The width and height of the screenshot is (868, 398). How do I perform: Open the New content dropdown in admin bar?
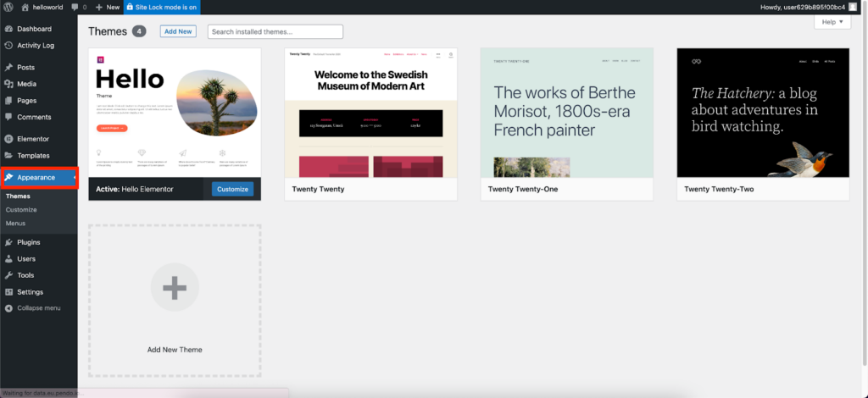click(107, 7)
